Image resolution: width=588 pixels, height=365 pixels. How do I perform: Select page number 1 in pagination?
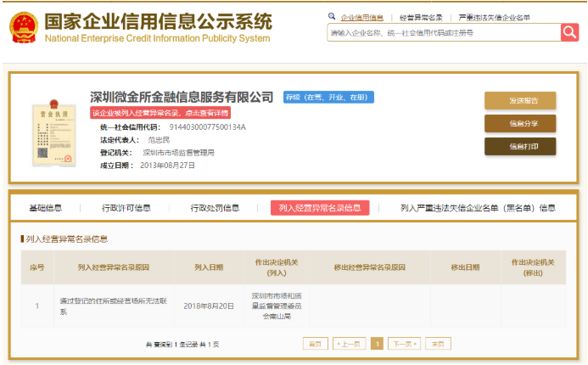point(377,344)
